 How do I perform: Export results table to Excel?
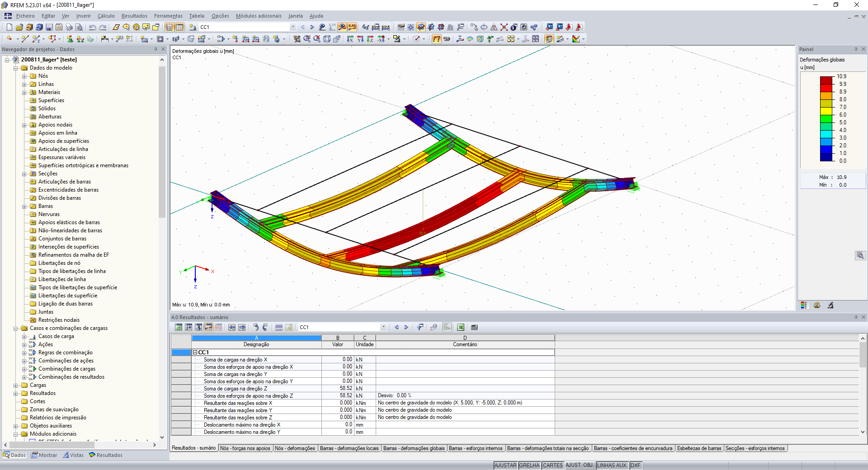click(461, 327)
